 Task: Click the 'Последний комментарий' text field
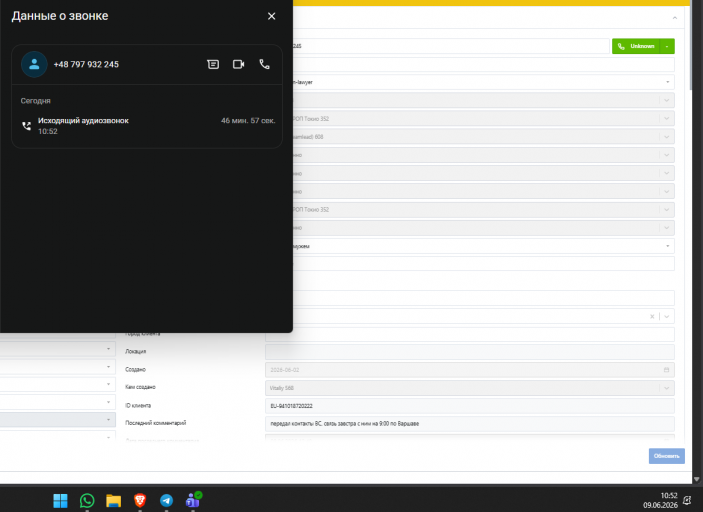pyautogui.click(x=469, y=424)
